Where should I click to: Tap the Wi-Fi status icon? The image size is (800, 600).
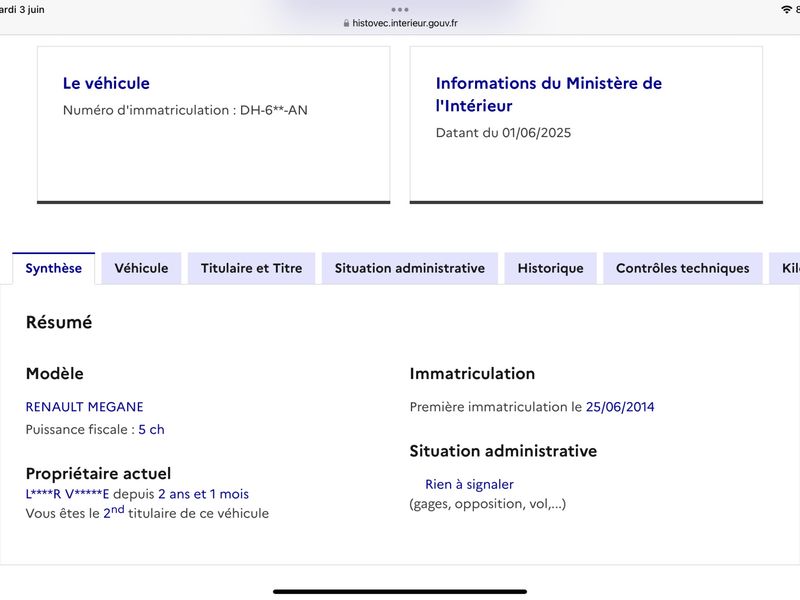787,9
